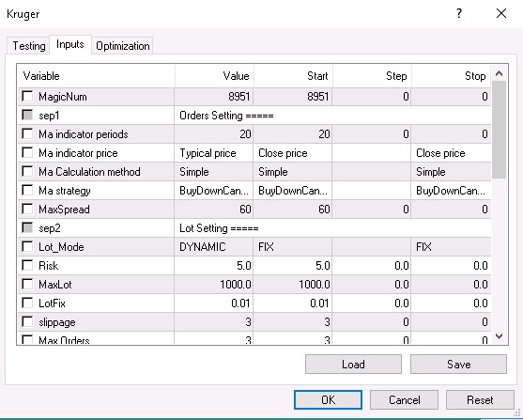Tick the MaxSpread checkbox
523x420 pixels.
27,209
